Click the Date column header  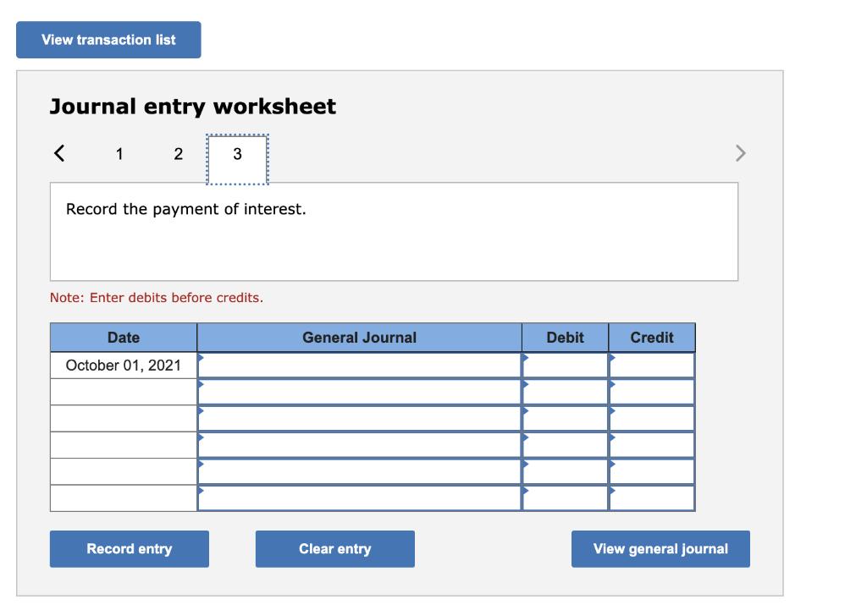click(x=124, y=338)
